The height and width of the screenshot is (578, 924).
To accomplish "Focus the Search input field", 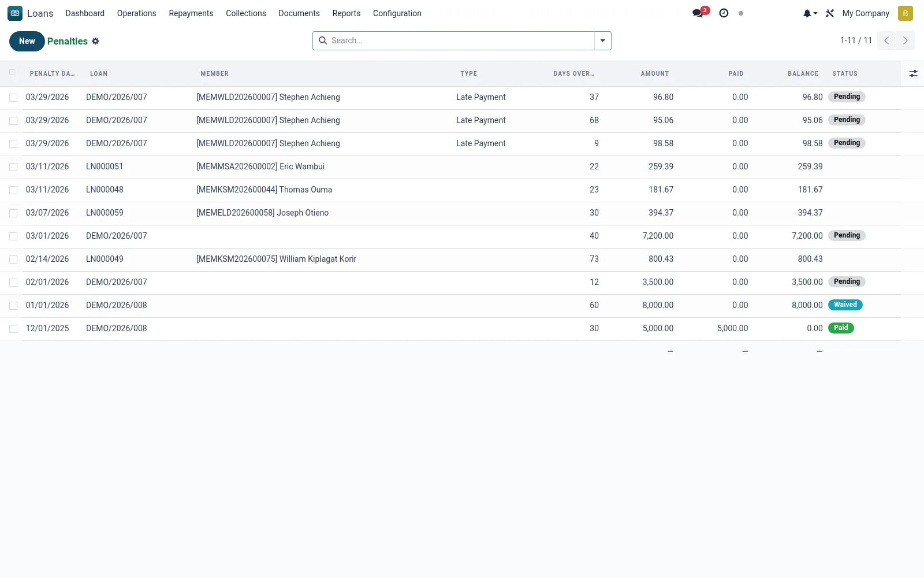I will [461, 40].
